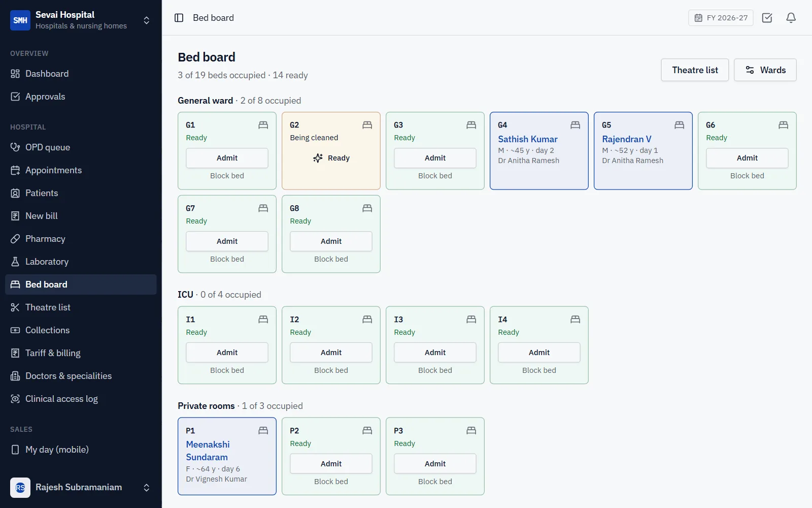Click the bed icon on card I3
Screen dimensions: 812x508
pos(471,319)
